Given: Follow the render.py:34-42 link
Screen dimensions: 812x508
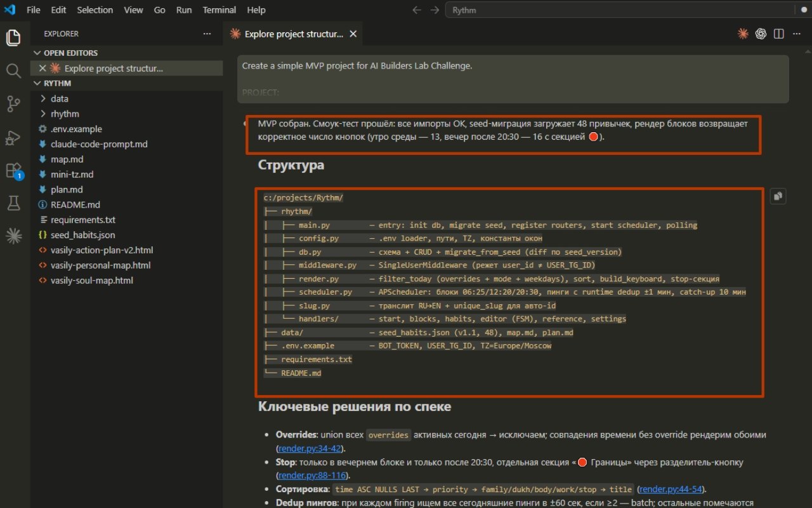Looking at the screenshot, I should click(x=311, y=448).
